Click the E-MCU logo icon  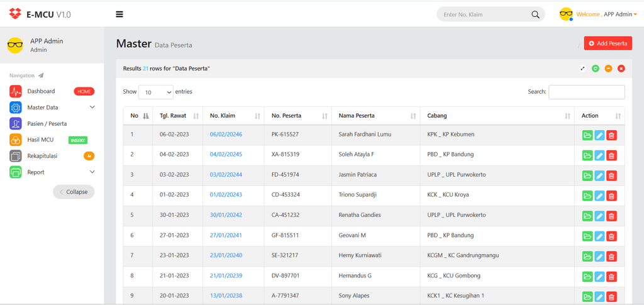pos(15,14)
